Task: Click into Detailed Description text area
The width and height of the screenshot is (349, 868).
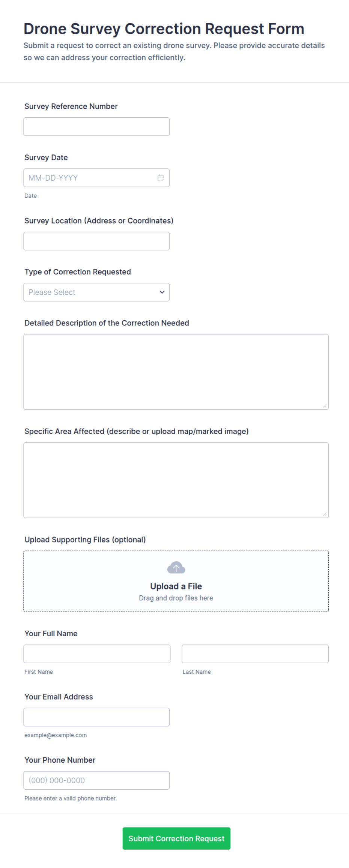Action: pos(176,372)
